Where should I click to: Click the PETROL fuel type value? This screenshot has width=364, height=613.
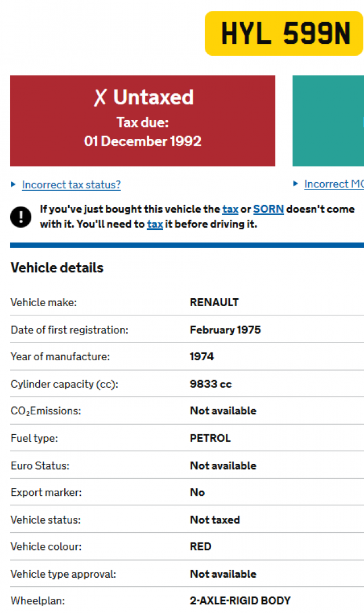[x=210, y=438]
